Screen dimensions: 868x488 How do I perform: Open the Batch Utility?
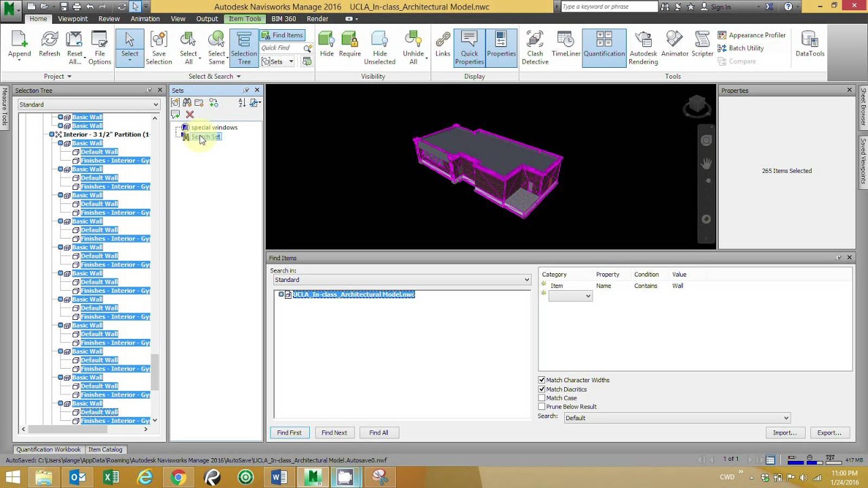click(x=741, y=48)
